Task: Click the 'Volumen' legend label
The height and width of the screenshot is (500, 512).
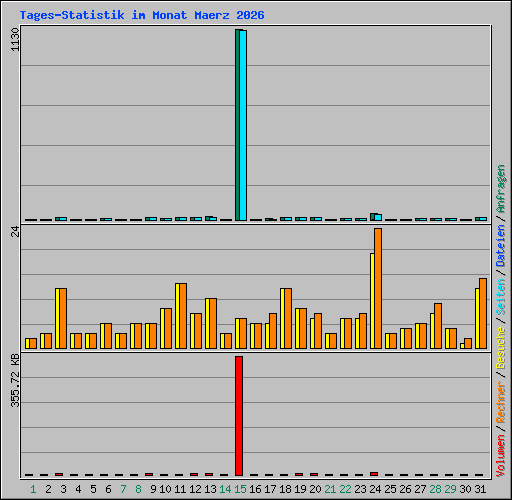Action: [500, 455]
